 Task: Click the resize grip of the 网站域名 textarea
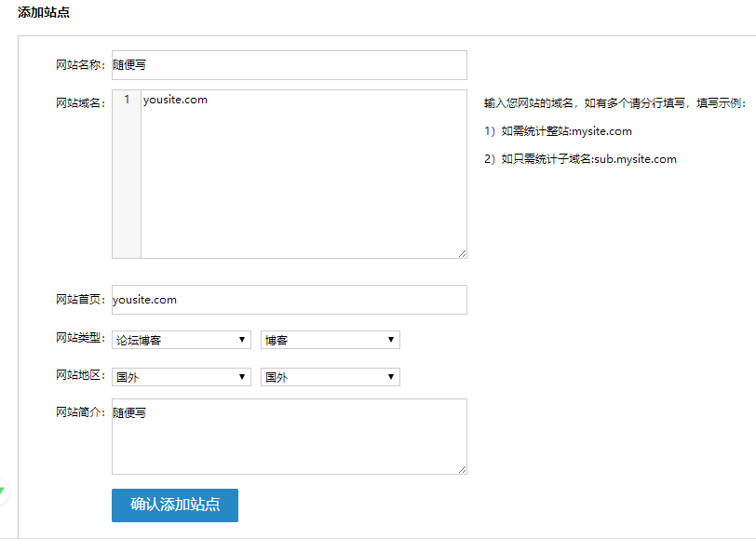pos(463,253)
